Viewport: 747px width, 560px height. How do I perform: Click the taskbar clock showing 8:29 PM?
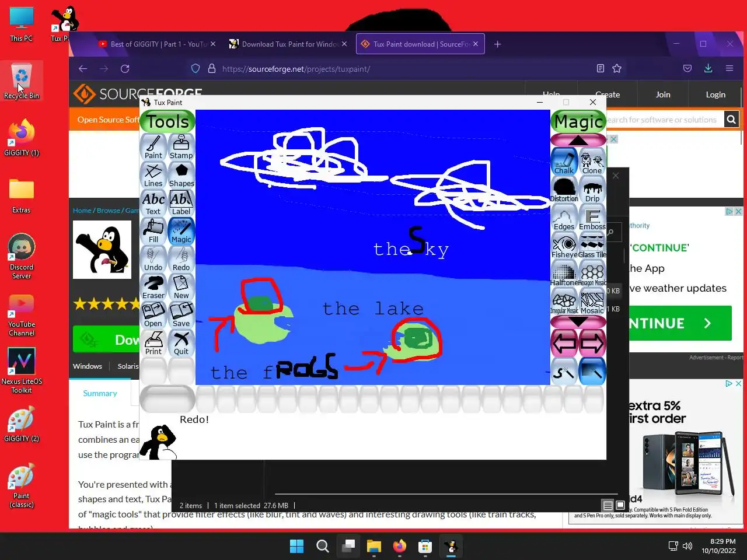(718, 546)
